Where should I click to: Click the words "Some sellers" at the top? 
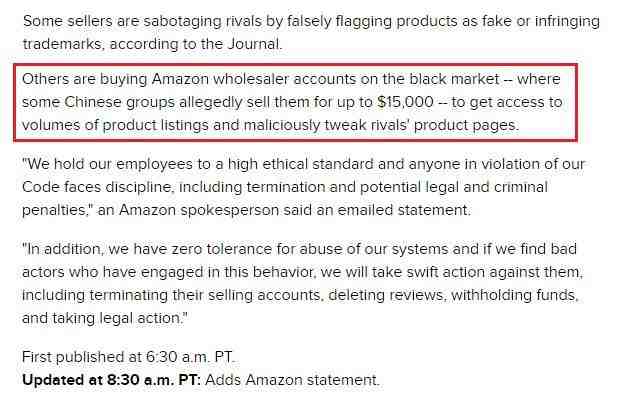pos(67,21)
